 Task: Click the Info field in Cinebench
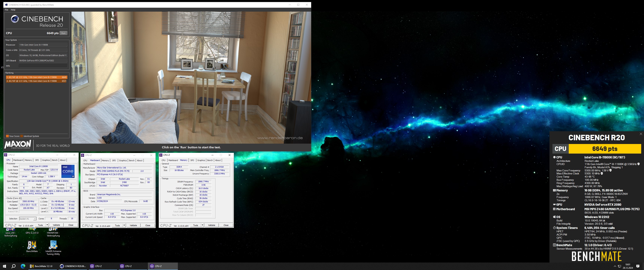click(x=43, y=66)
